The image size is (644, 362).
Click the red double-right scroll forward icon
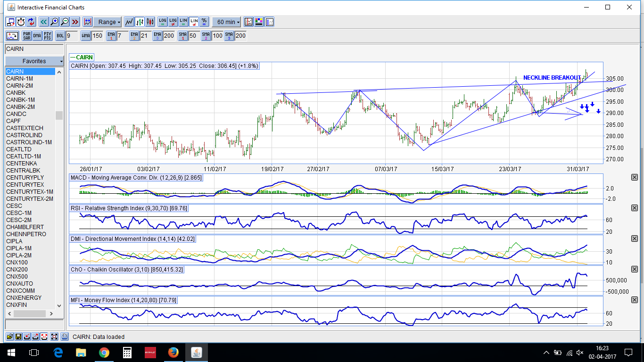tap(74, 22)
